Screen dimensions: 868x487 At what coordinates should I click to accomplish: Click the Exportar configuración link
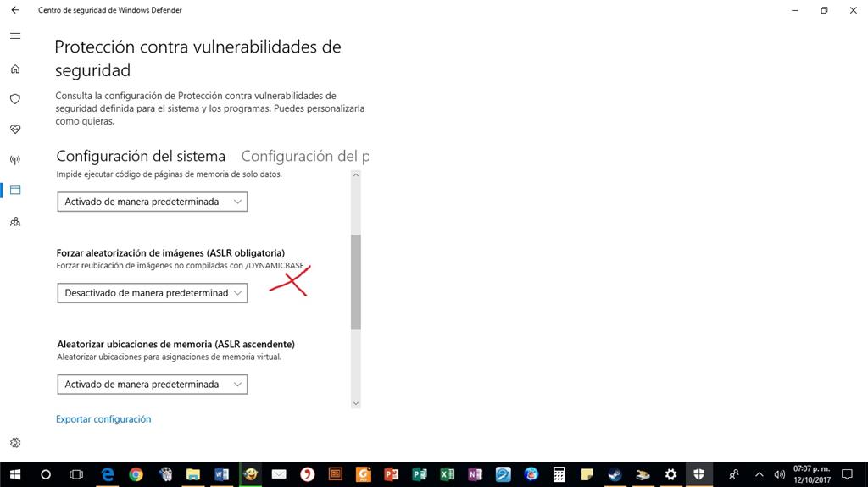point(103,419)
